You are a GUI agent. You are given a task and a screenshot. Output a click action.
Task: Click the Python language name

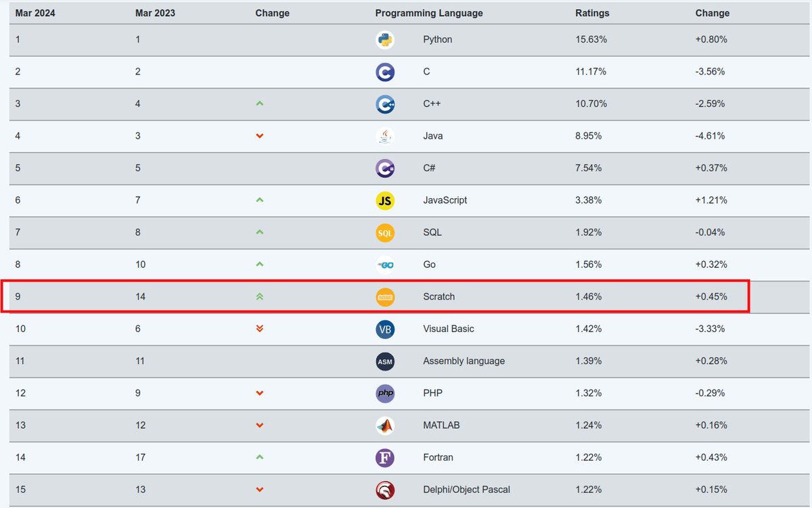438,40
